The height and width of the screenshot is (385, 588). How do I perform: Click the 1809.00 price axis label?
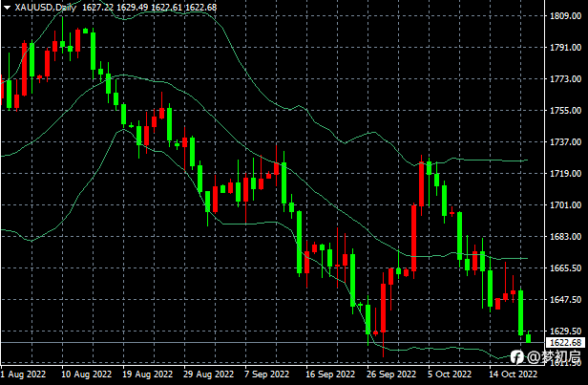565,15
